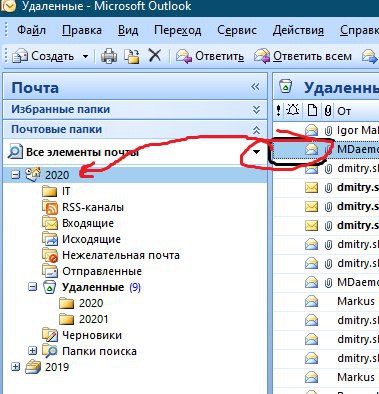
Task: Click the Черновики drafts pencil icon
Action: (x=50, y=335)
